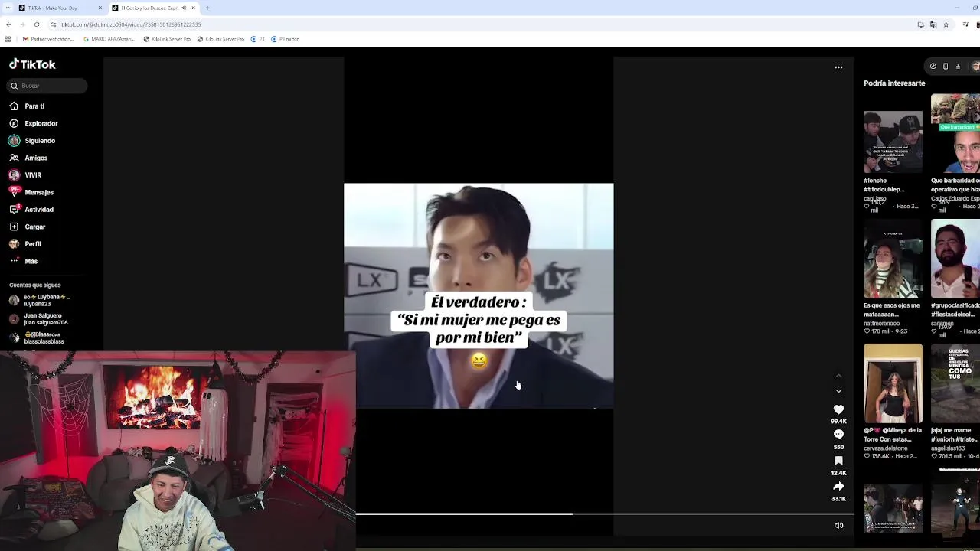This screenshot has width=980, height=551.
Task: Open the 'P3 milton' bookmark
Action: pos(285,39)
